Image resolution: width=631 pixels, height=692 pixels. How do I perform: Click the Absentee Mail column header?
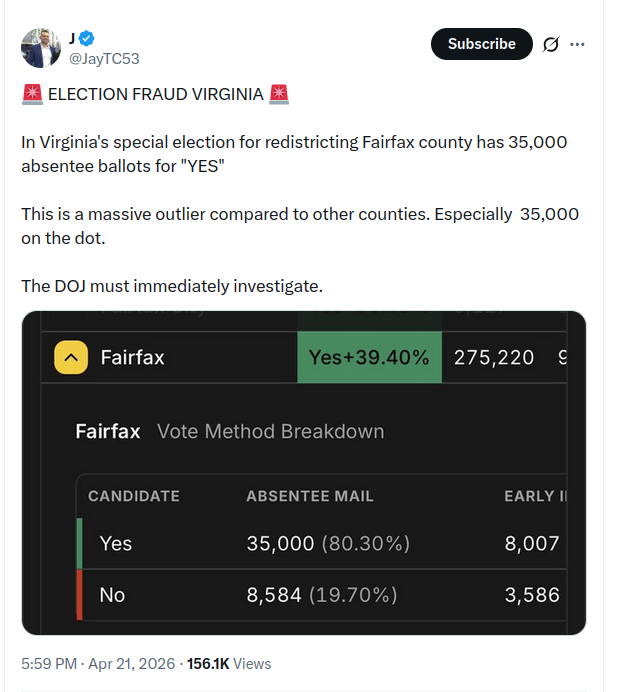point(310,496)
